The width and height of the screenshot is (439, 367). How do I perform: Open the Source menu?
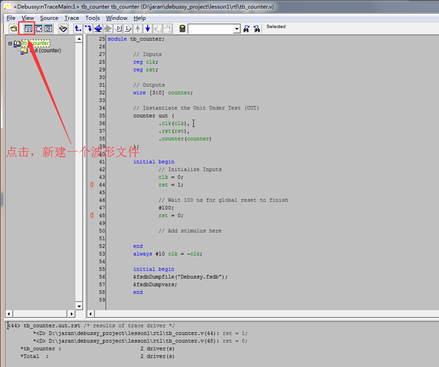[49, 18]
